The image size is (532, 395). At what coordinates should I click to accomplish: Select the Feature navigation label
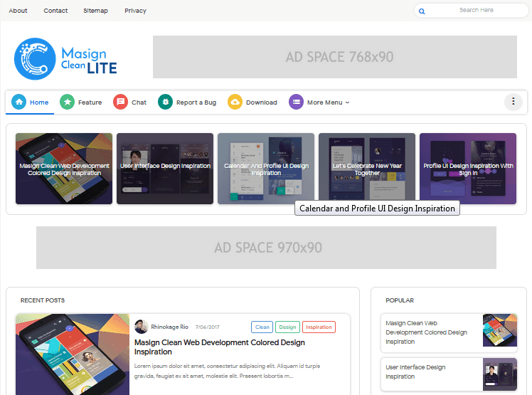coord(90,102)
